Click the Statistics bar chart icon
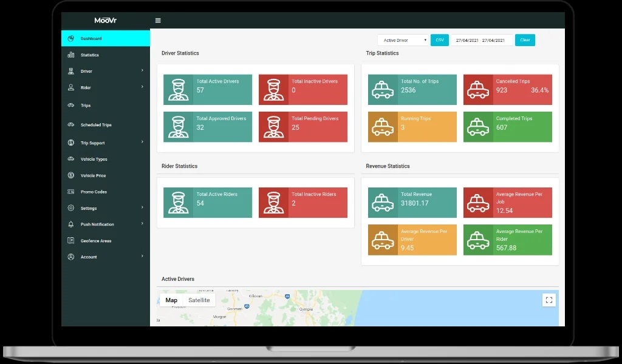Image resolution: width=622 pixels, height=364 pixels. pyautogui.click(x=71, y=55)
